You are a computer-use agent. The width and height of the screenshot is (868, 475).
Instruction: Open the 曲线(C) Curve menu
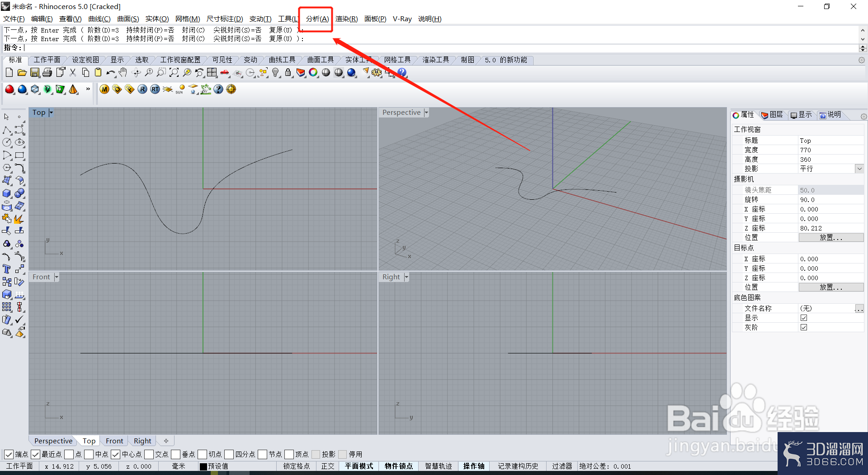click(99, 19)
